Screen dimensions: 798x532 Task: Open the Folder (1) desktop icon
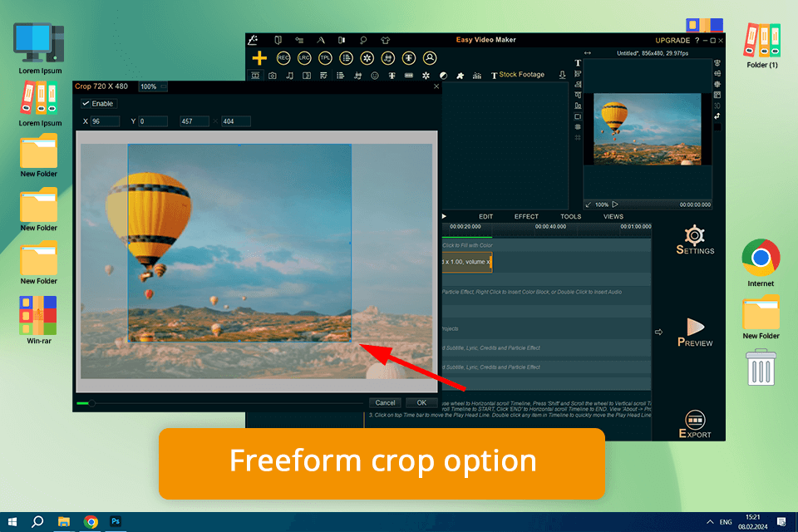pyautogui.click(x=762, y=46)
